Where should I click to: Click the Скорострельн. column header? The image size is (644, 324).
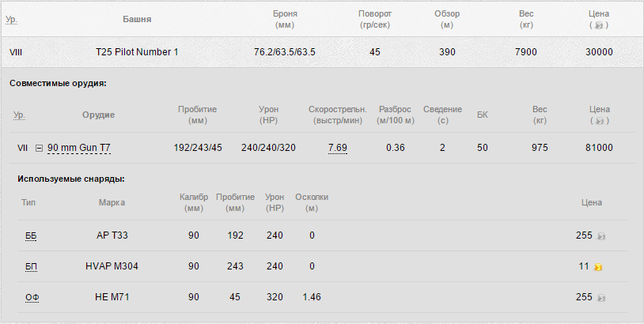(338, 115)
